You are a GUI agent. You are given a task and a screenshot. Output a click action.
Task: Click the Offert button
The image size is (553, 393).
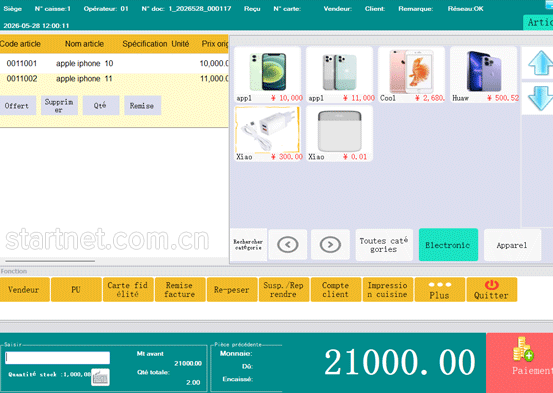click(17, 105)
